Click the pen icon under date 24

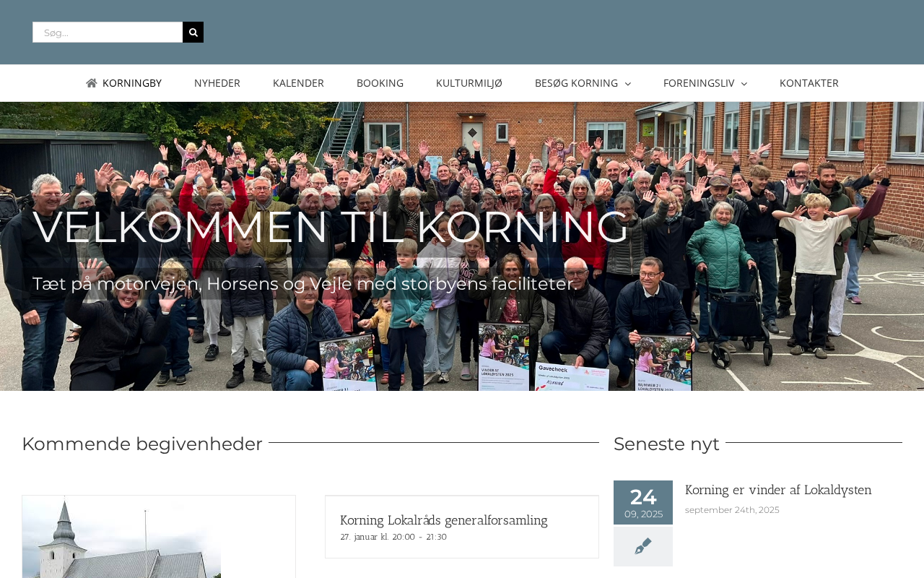(643, 547)
